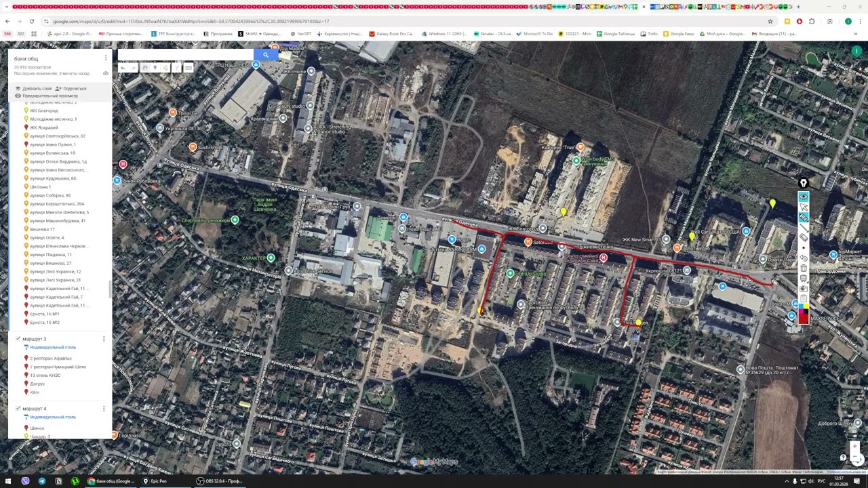Click the Epic Pen nib logo button
This screenshot has width=868, height=488.
804,183
